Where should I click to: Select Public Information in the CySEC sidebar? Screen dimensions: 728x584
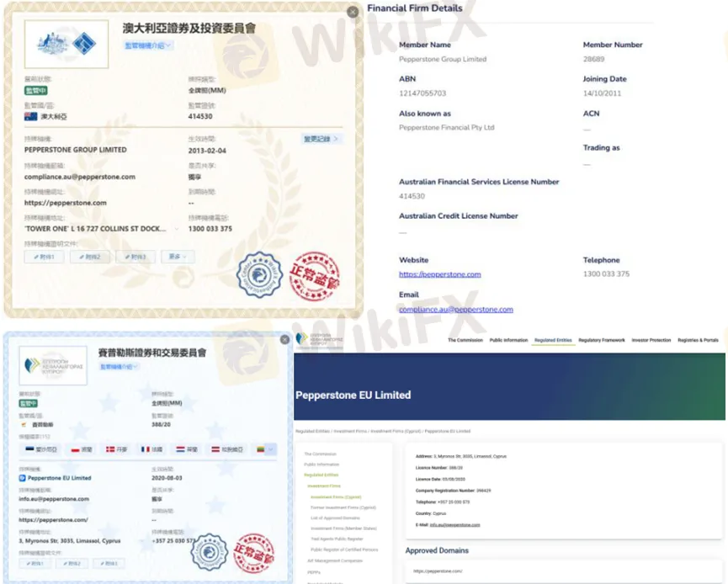coord(321,465)
